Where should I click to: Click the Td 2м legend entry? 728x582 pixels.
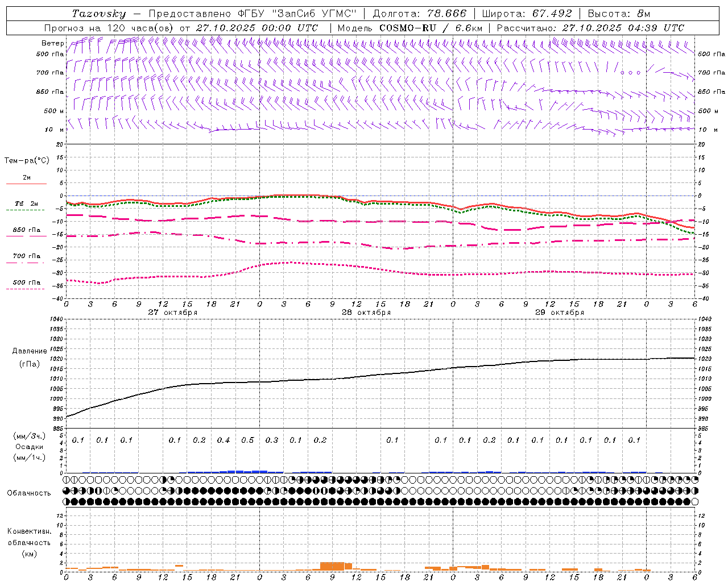point(26,203)
